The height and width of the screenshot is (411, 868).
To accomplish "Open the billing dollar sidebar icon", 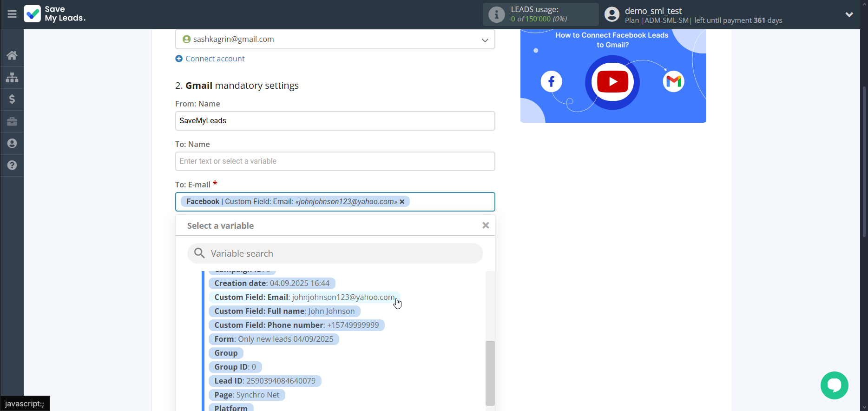I will click(x=12, y=99).
